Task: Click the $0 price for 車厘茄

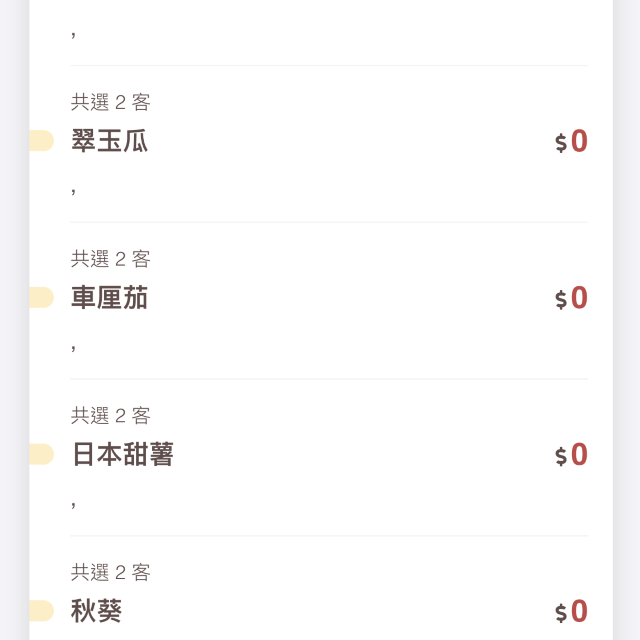Action: pyautogui.click(x=572, y=298)
